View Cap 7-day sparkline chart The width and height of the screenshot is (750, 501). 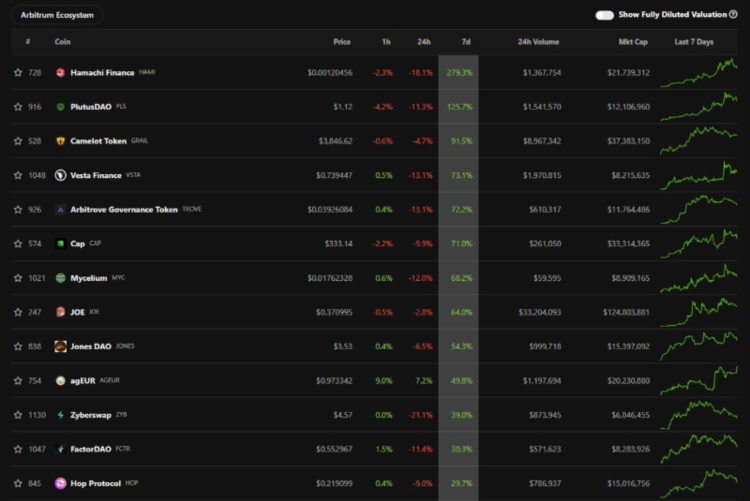(x=701, y=243)
